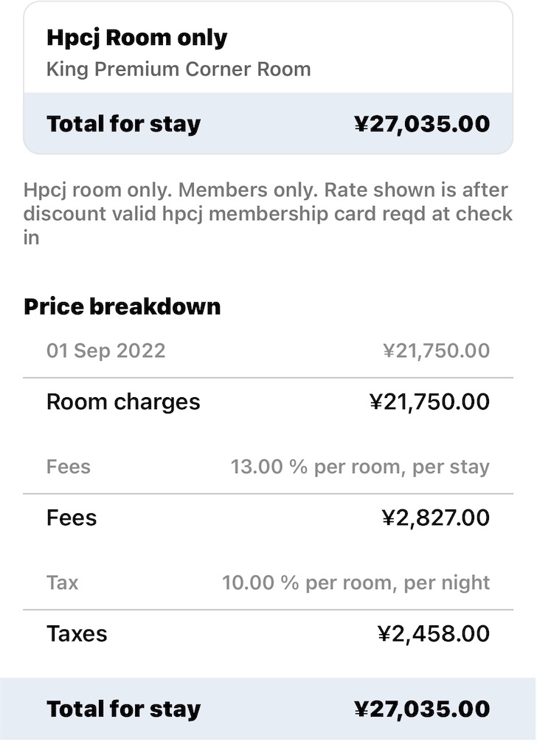Viewport: 537px width, 756px height.
Task: Click 10.00 % per room, per night
Action: coord(356,583)
